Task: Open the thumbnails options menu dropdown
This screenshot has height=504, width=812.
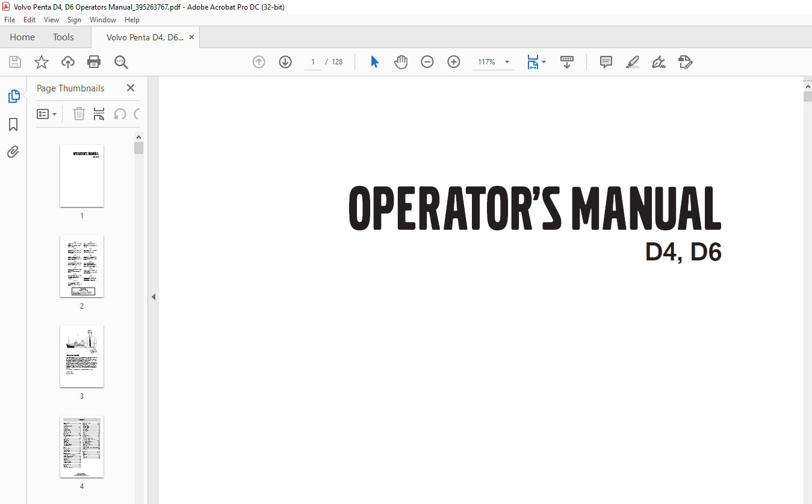Action: point(46,114)
